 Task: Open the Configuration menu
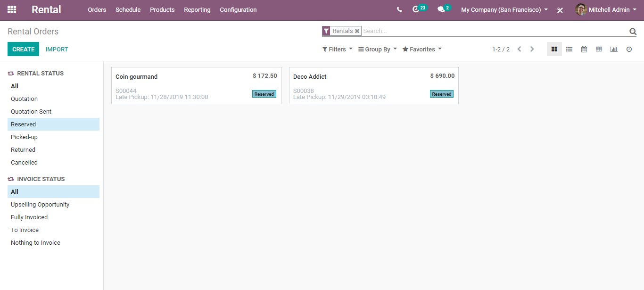coord(238,9)
